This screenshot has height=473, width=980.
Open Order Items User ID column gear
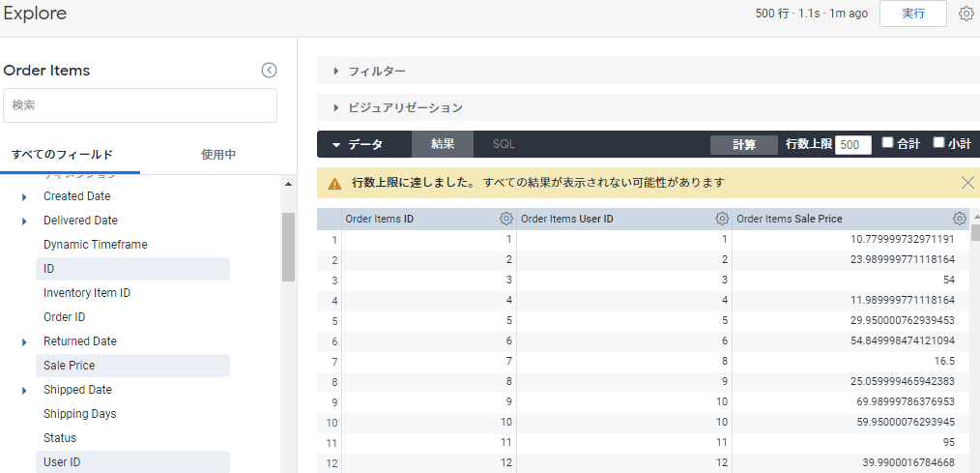click(722, 219)
